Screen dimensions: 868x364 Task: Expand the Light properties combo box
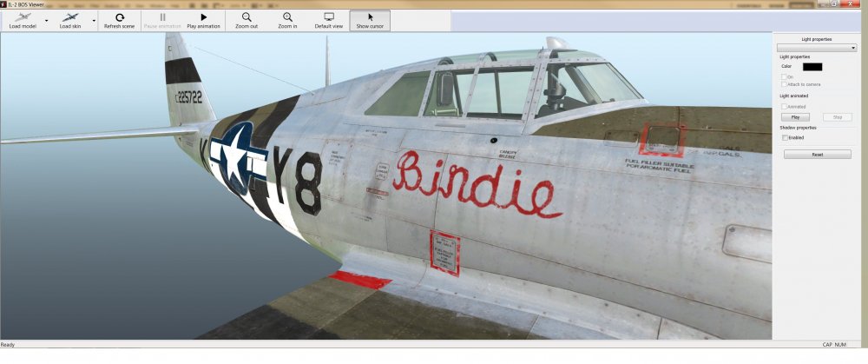(x=817, y=48)
